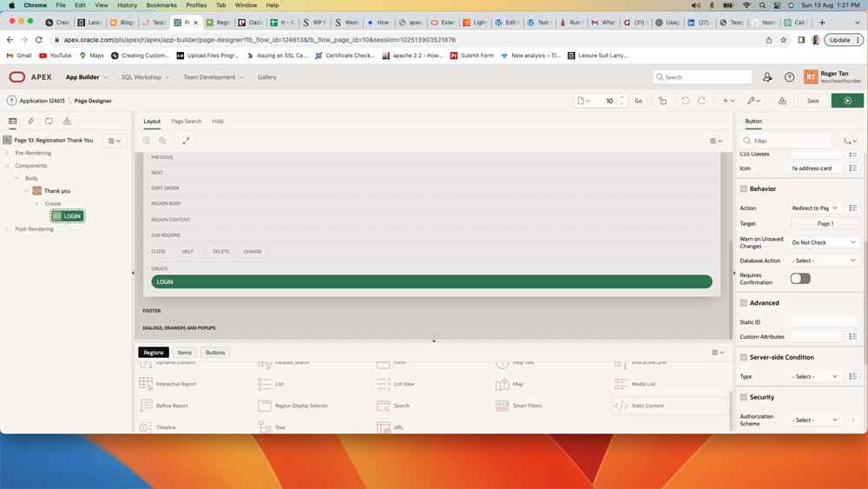This screenshot has height=489, width=868.
Task: Pick the Map region icon
Action: (502, 384)
